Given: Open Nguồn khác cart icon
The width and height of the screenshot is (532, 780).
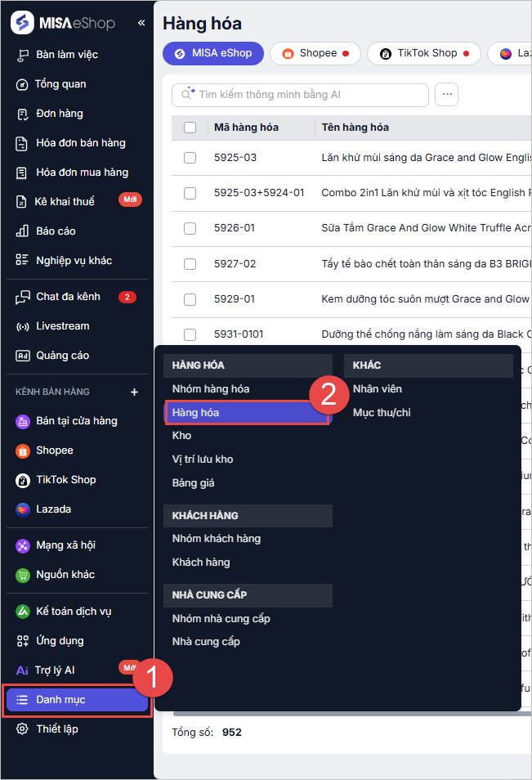Looking at the screenshot, I should pos(23,576).
